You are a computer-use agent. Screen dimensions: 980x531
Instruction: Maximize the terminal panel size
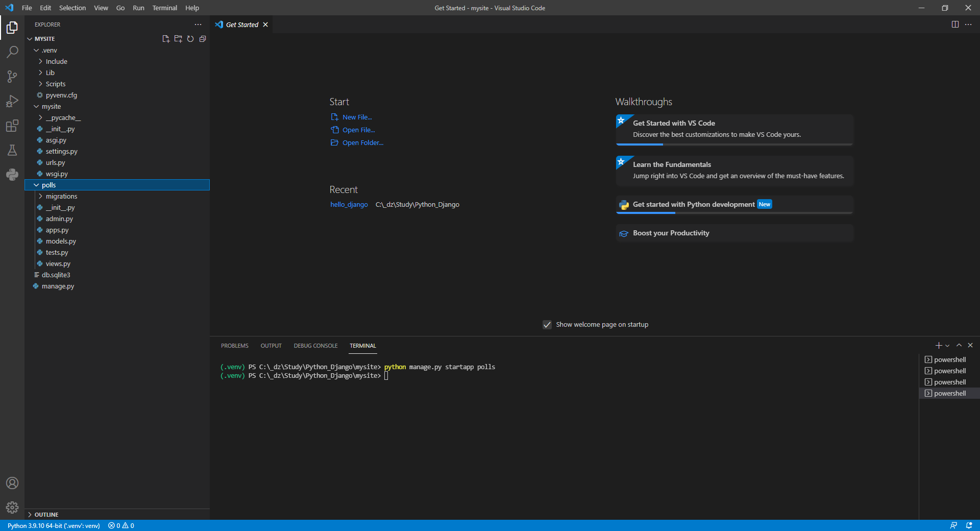(959, 346)
